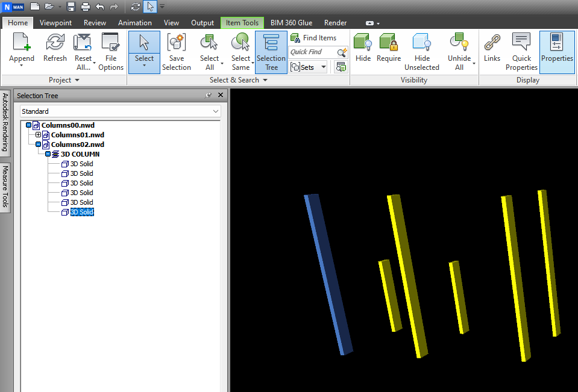Collapse the Columns00.nwd root node
578x392 pixels.
[28, 125]
